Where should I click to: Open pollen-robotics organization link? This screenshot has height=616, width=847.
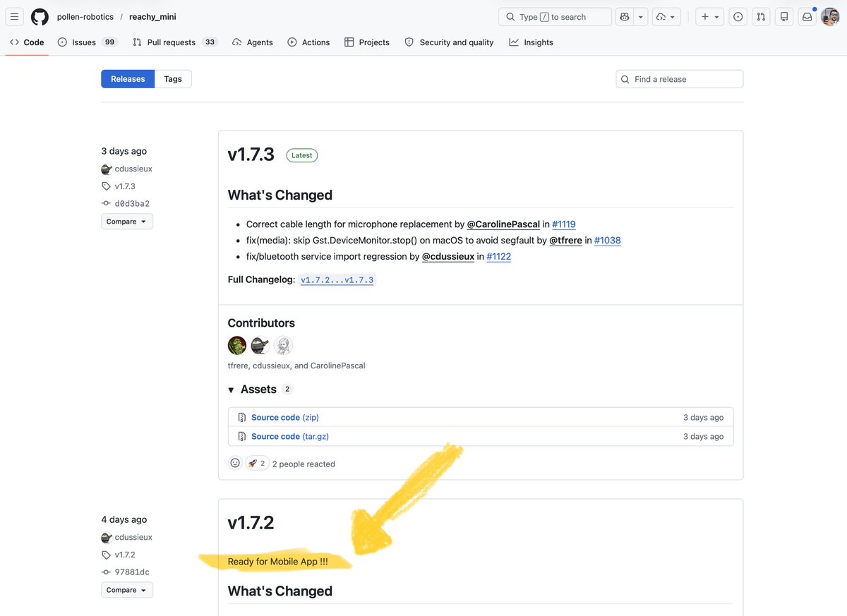pos(85,17)
